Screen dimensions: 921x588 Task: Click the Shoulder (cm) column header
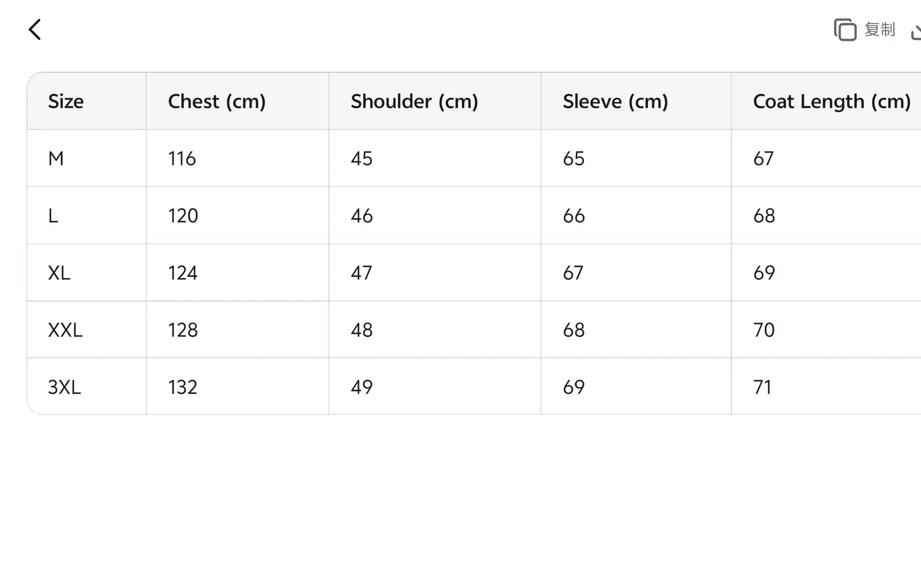coord(414,101)
